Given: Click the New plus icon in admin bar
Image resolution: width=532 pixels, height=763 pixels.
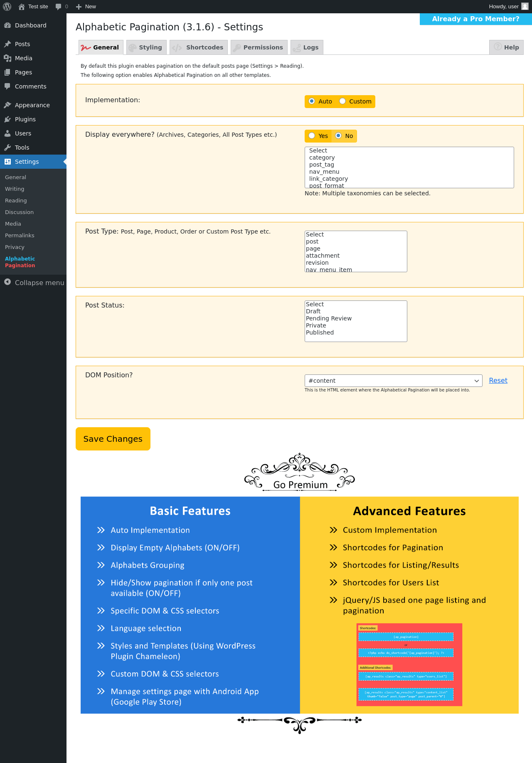Looking at the screenshot, I should [x=79, y=7].
